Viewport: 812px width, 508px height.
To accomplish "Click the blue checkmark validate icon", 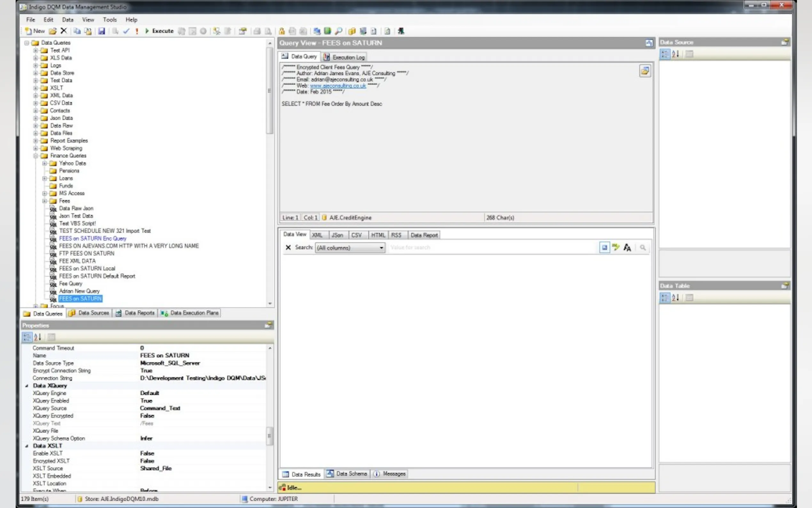I will point(126,31).
